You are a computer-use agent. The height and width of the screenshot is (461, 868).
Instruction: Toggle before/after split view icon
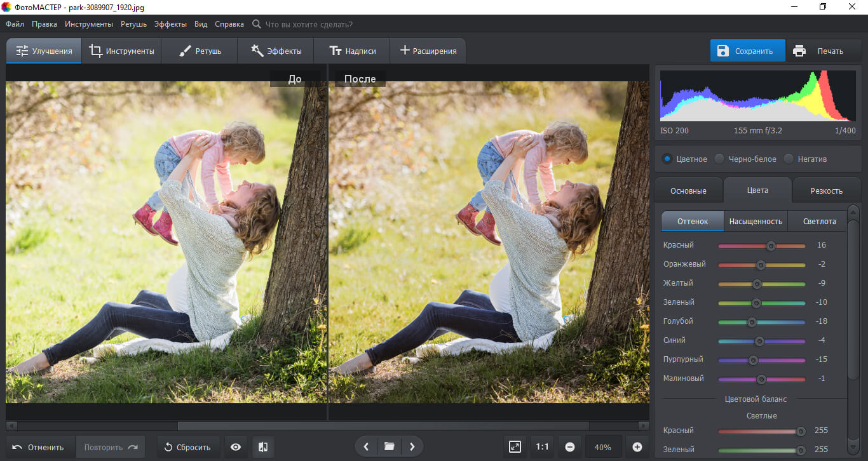pos(263,447)
